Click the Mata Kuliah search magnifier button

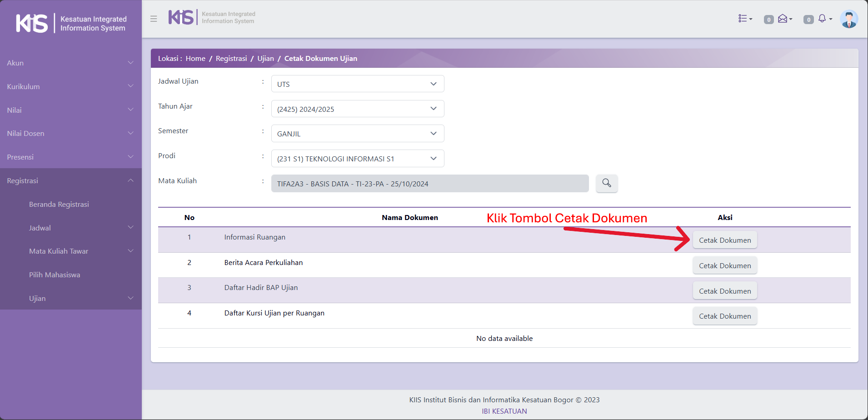pos(606,183)
